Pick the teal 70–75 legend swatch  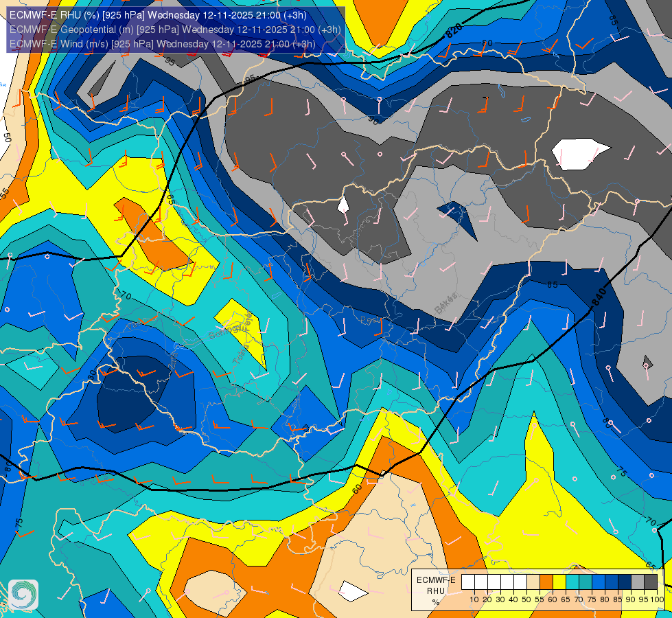coord(586,582)
